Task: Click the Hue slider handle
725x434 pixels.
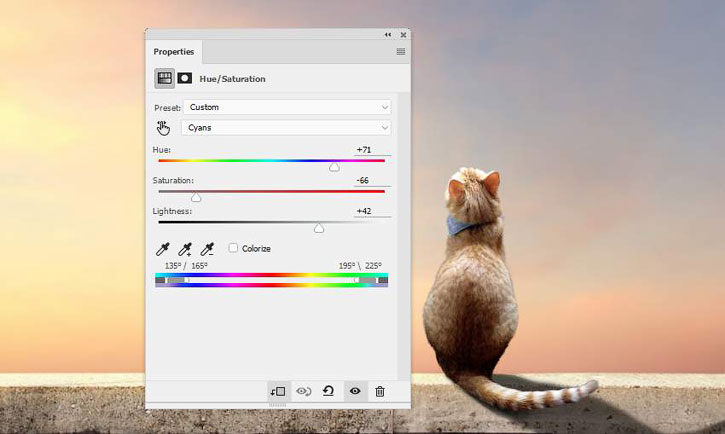Action: 334,167
